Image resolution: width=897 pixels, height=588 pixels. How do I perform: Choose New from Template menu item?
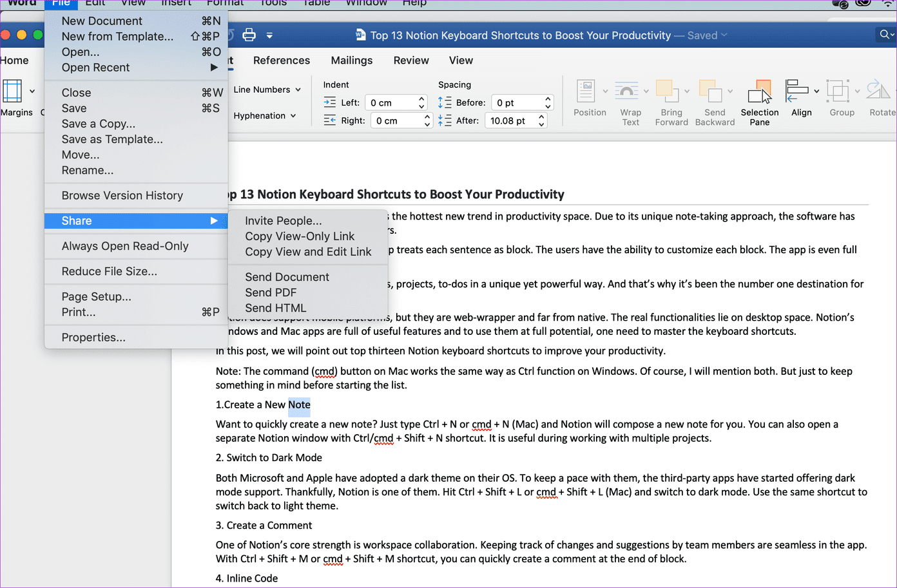pos(136,36)
